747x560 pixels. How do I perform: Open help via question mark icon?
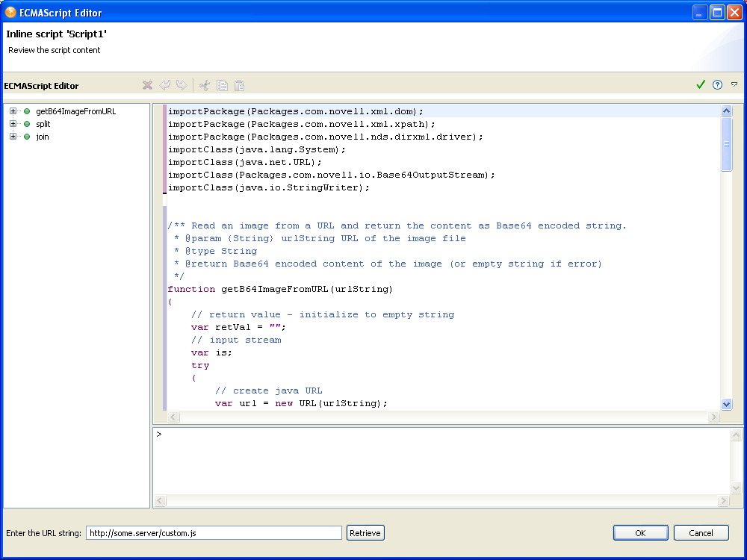(717, 85)
